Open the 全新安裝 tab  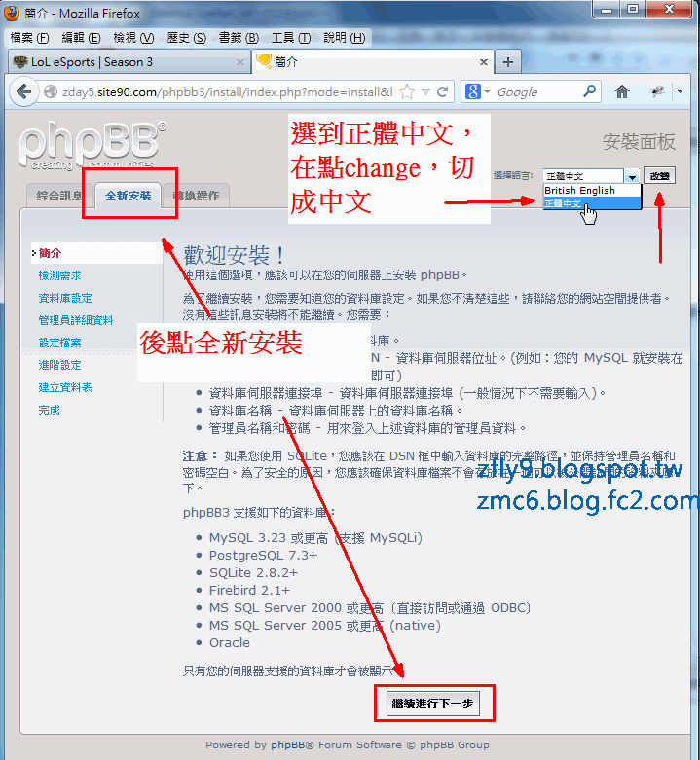(128, 196)
